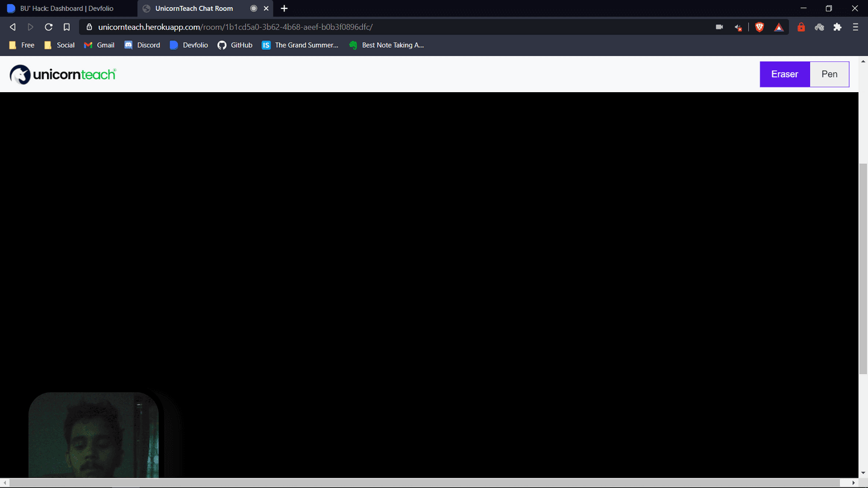The height and width of the screenshot is (488, 868).
Task: Reload the page with the refresh icon
Action: click(49, 27)
